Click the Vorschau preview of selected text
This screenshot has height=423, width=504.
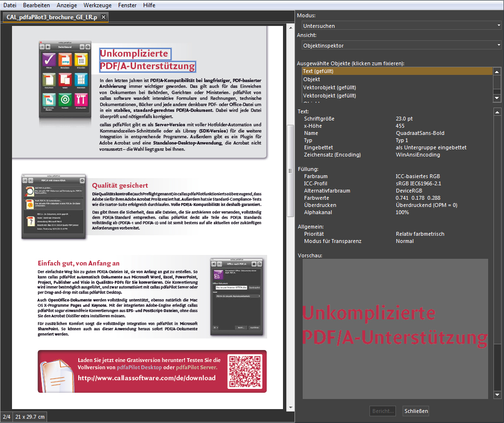pyautogui.click(x=395, y=329)
